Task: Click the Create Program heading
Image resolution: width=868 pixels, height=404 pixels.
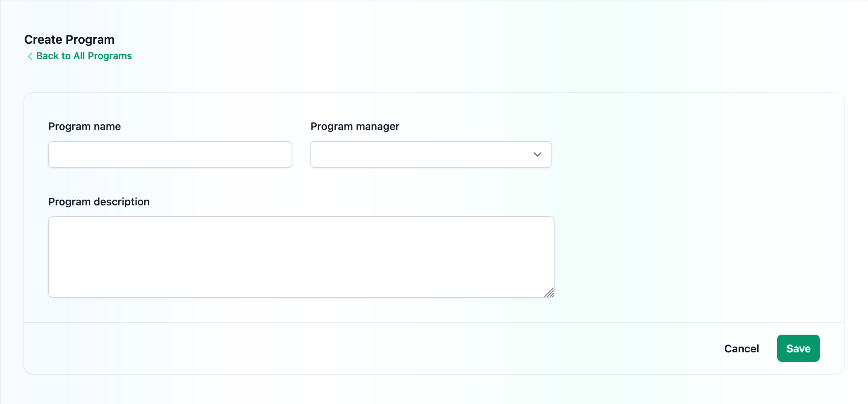Action: click(x=69, y=40)
